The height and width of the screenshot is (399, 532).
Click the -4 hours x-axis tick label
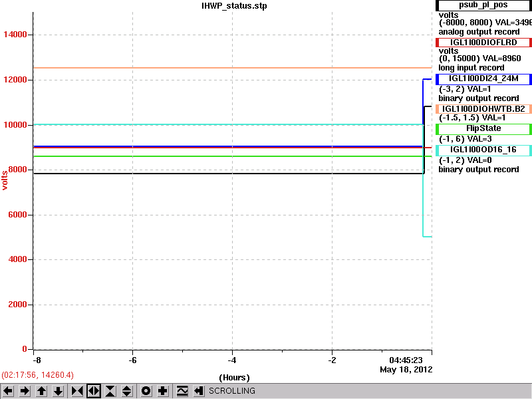(x=232, y=360)
